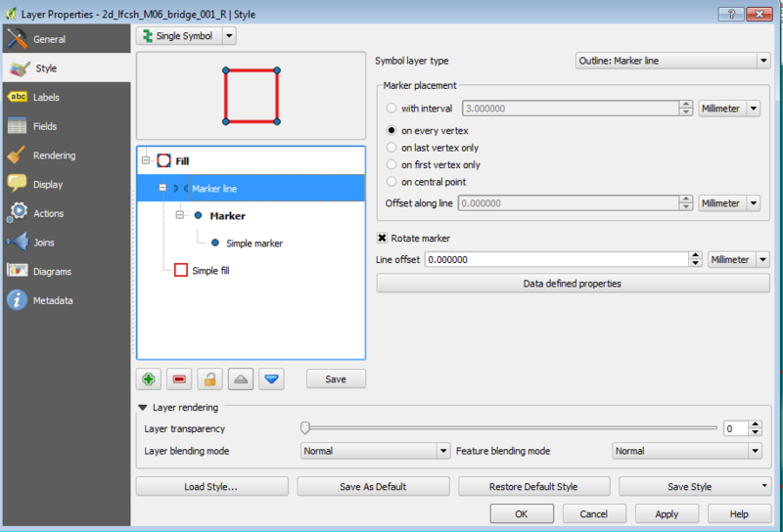Select the 'with interval' placement option
The image size is (783, 532).
392,109
